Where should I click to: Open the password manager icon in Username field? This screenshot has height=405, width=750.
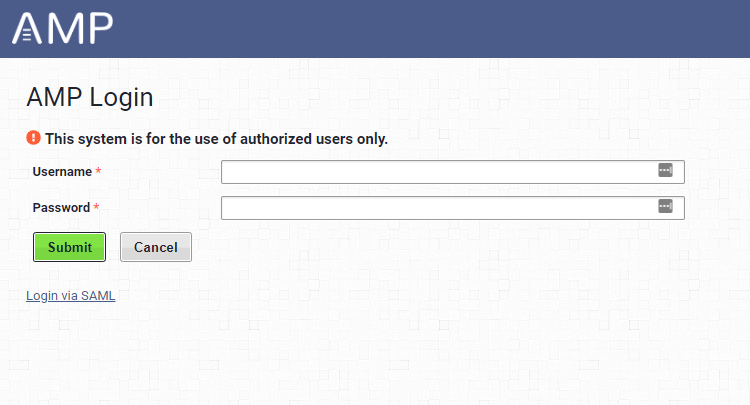pos(665,170)
